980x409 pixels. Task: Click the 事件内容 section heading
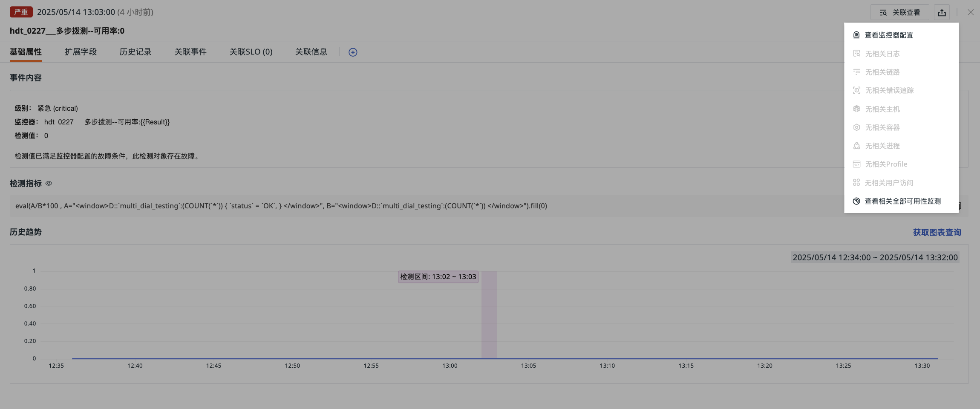(x=26, y=78)
